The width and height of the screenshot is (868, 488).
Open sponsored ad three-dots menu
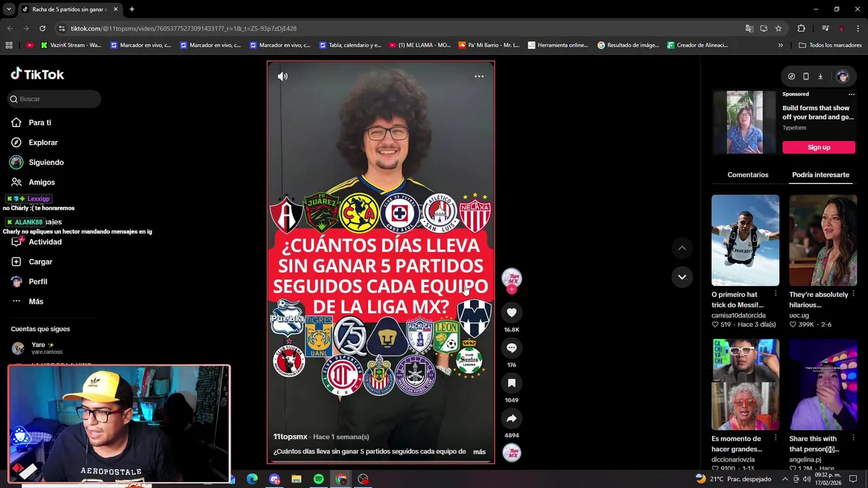click(852, 94)
